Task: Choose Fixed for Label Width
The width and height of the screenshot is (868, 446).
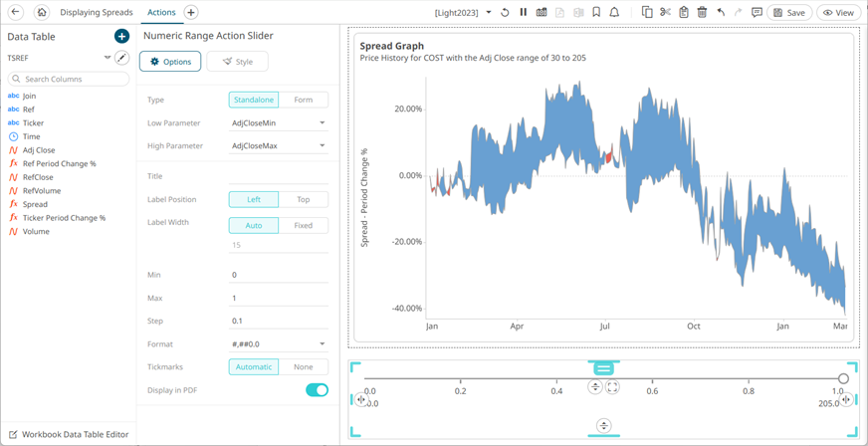Action: click(304, 226)
